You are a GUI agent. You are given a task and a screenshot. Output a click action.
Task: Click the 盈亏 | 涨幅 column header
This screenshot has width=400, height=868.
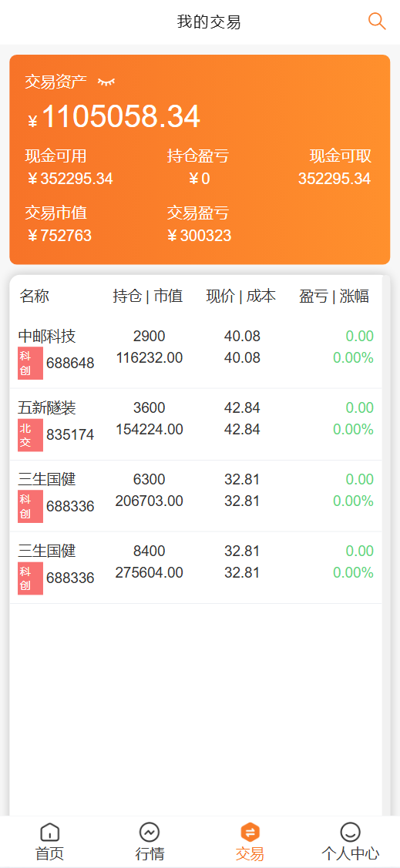click(x=334, y=297)
